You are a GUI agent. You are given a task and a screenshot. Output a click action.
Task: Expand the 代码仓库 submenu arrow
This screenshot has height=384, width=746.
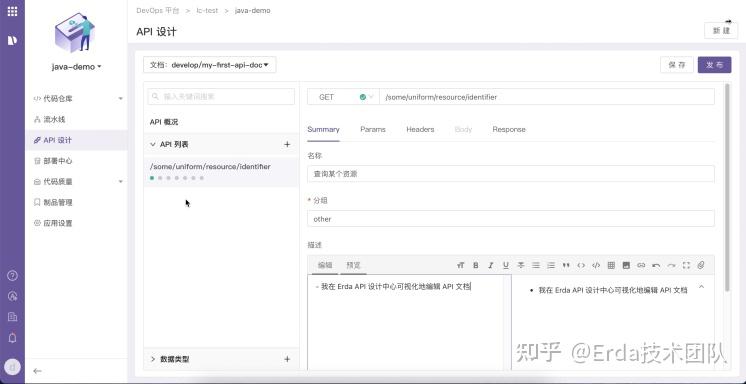point(120,98)
